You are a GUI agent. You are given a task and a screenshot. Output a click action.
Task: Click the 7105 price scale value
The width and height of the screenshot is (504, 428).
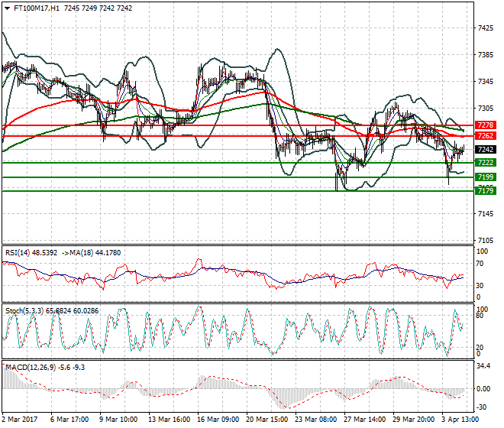click(x=486, y=241)
